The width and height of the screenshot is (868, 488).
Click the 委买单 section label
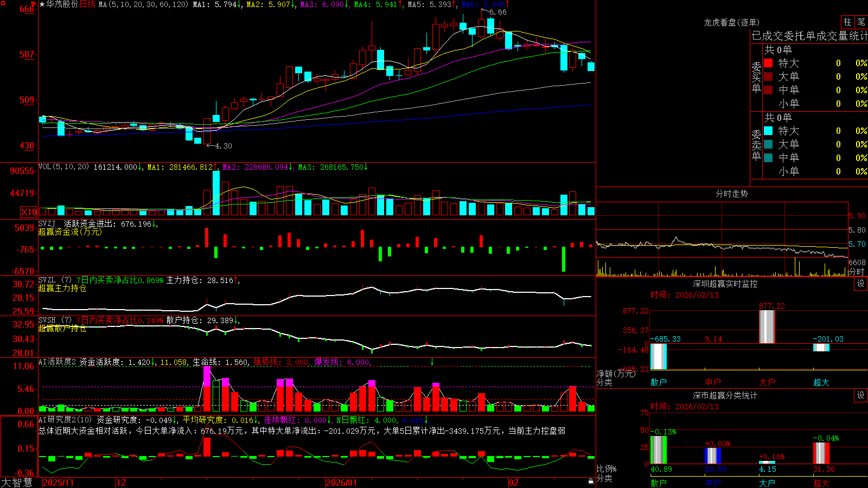pos(756,78)
